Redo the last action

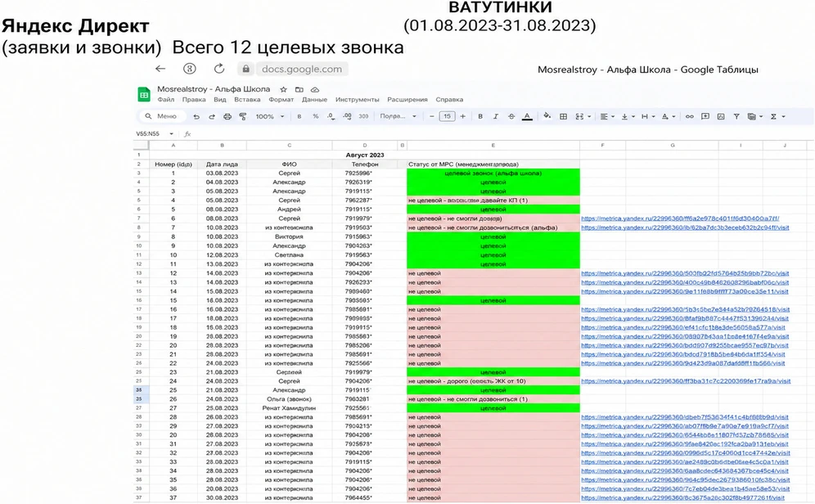pyautogui.click(x=212, y=116)
